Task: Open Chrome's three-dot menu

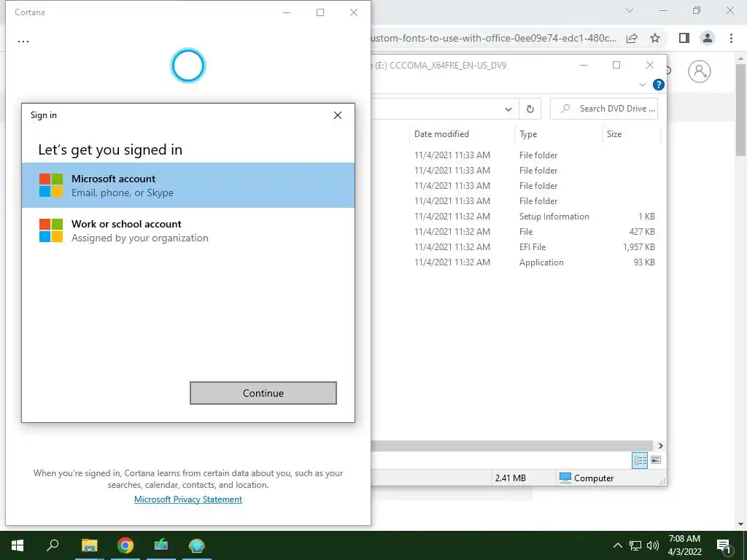Action: [731, 38]
